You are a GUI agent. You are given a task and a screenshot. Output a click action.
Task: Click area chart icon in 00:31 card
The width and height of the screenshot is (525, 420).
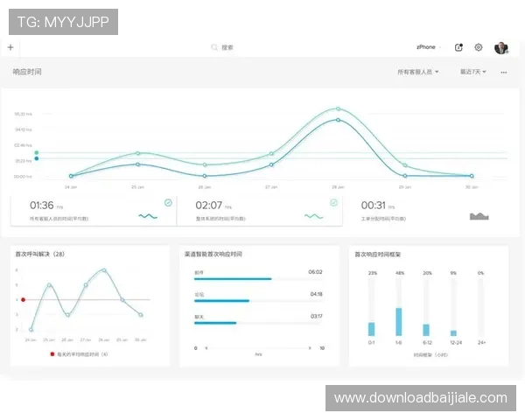479,215
